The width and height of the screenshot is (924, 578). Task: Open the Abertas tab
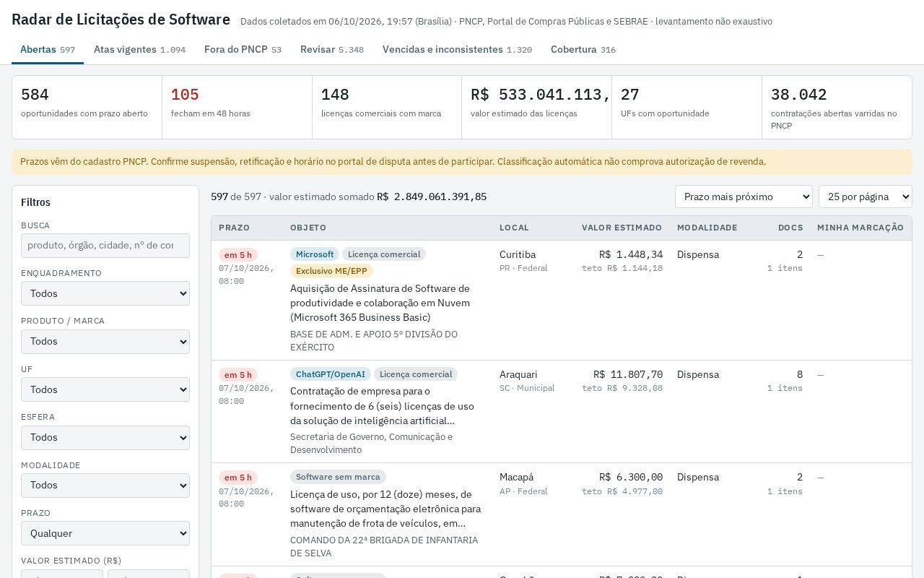48,50
